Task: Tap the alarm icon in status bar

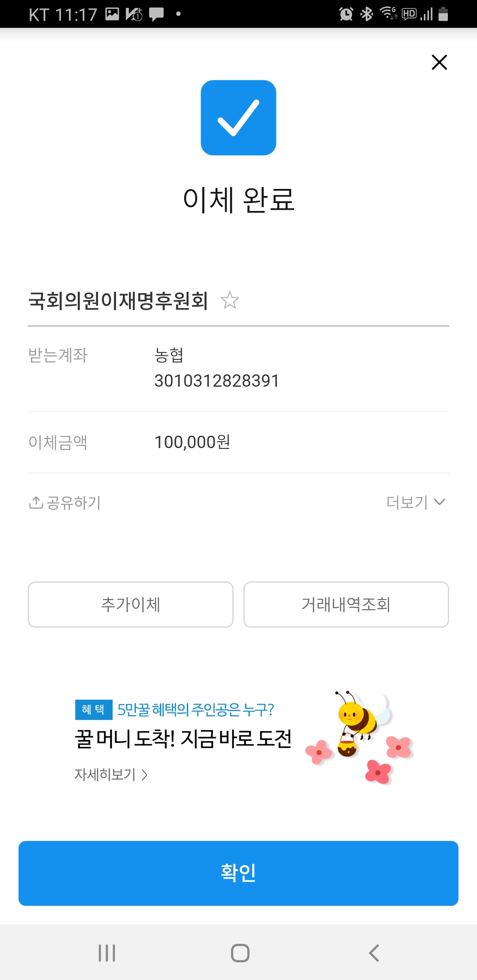Action: tap(346, 14)
